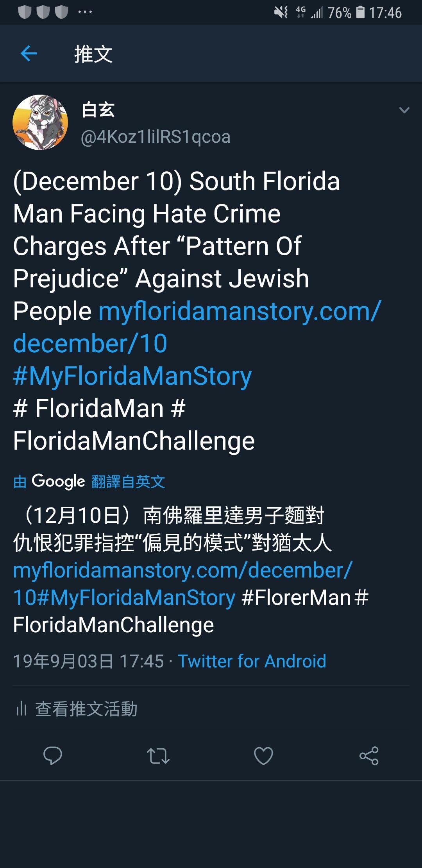Tap the 翻譯自英文 translation label
The height and width of the screenshot is (868, 422).
(128, 482)
